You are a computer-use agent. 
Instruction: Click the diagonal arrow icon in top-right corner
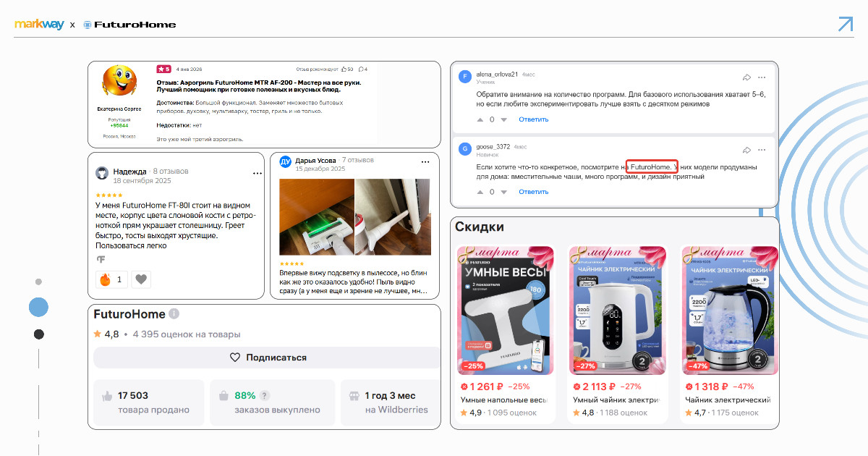click(x=845, y=24)
